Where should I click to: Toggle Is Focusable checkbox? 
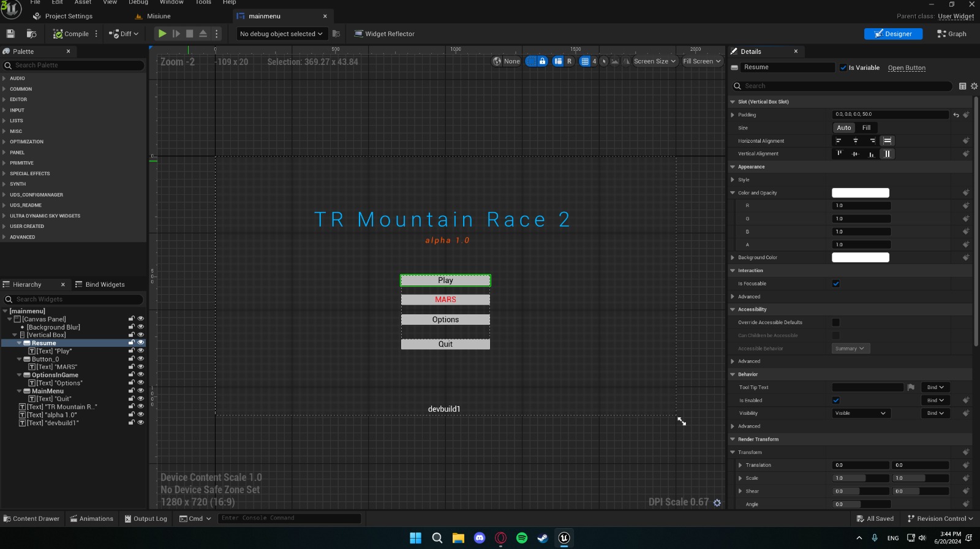[836, 284]
